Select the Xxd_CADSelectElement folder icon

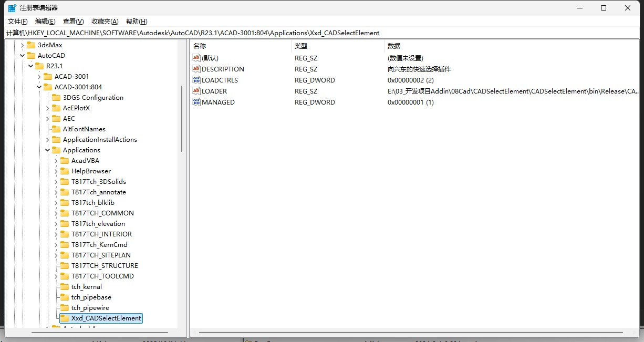(x=65, y=318)
